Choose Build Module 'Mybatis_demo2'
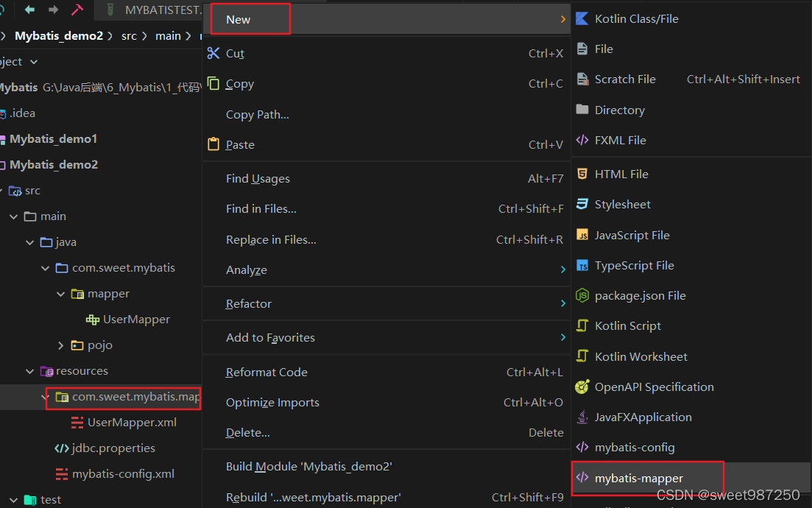812x508 pixels. 386,466
